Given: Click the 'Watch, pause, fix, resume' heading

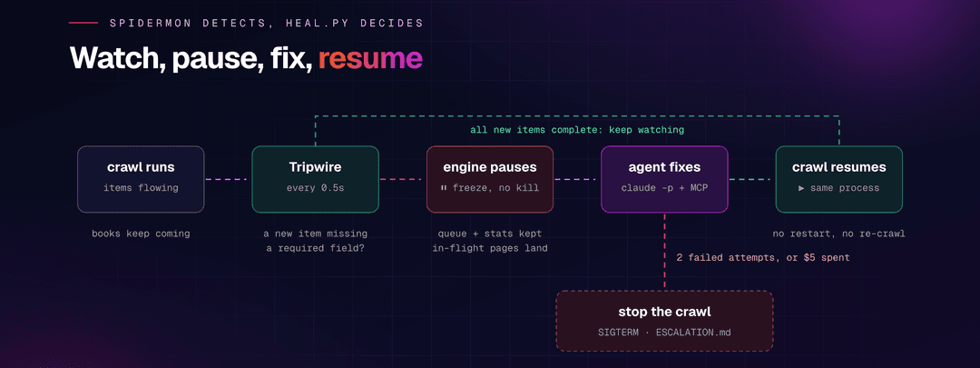Looking at the screenshot, I should tap(246, 57).
